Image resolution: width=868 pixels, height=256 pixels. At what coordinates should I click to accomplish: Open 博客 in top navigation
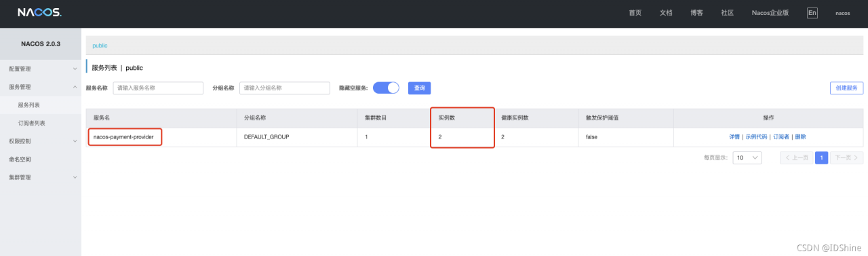point(696,13)
